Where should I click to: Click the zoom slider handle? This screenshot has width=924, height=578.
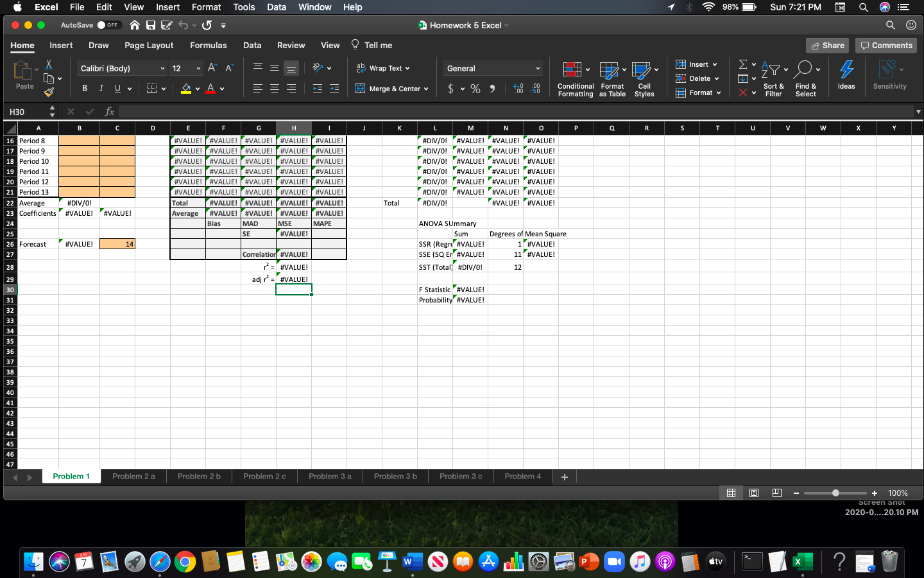coord(835,493)
